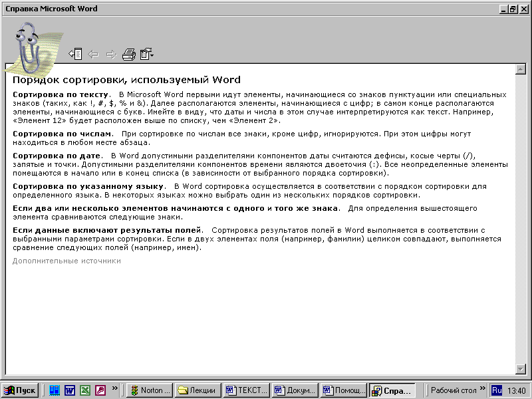
Task: Launch Word from quick launch
Action: coord(70,390)
